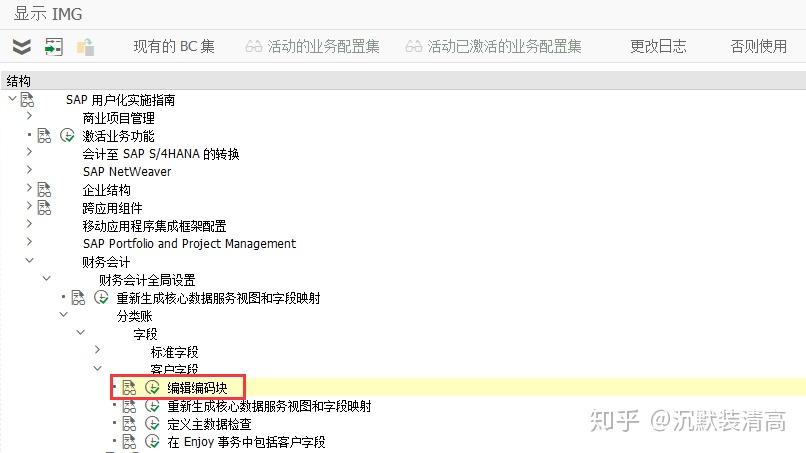The height and width of the screenshot is (453, 806).
Task: Select the 企业结构 row text
Action: 106,190
